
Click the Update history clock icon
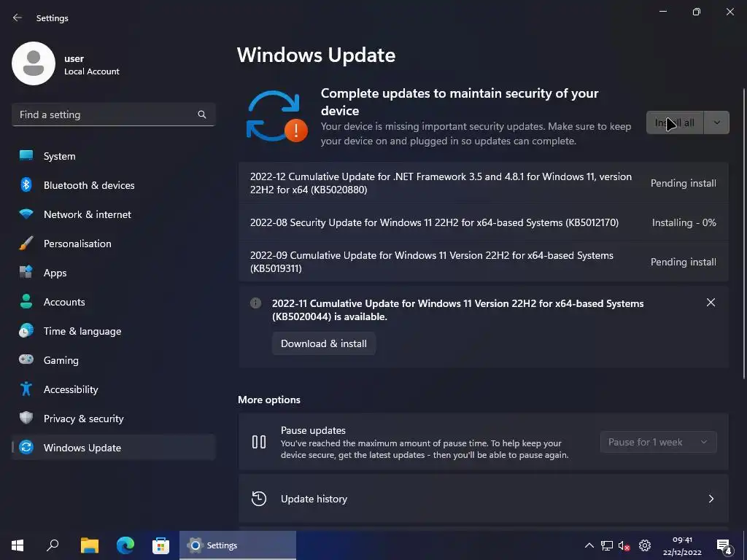pyautogui.click(x=259, y=499)
